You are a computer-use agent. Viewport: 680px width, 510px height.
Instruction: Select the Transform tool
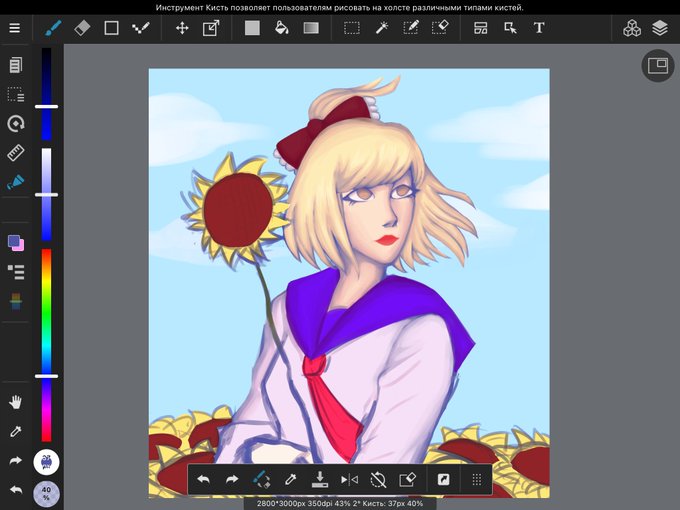(211, 28)
